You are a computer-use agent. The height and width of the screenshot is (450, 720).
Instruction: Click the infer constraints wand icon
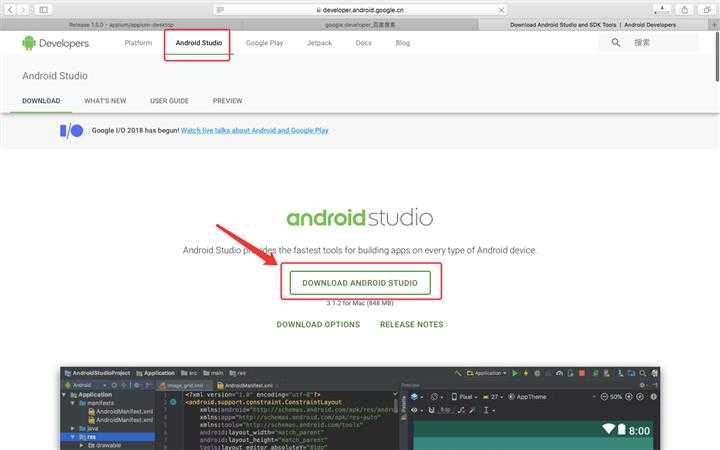point(473,410)
